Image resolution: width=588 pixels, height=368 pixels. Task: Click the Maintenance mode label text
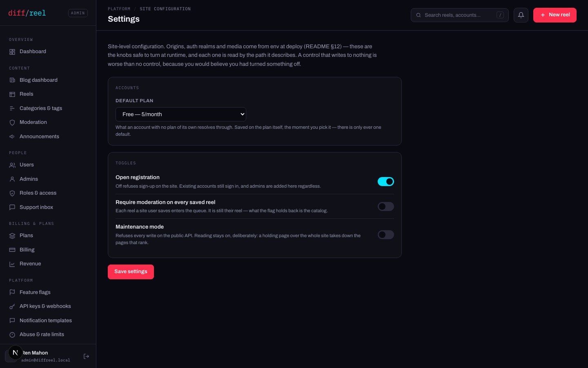pyautogui.click(x=140, y=227)
